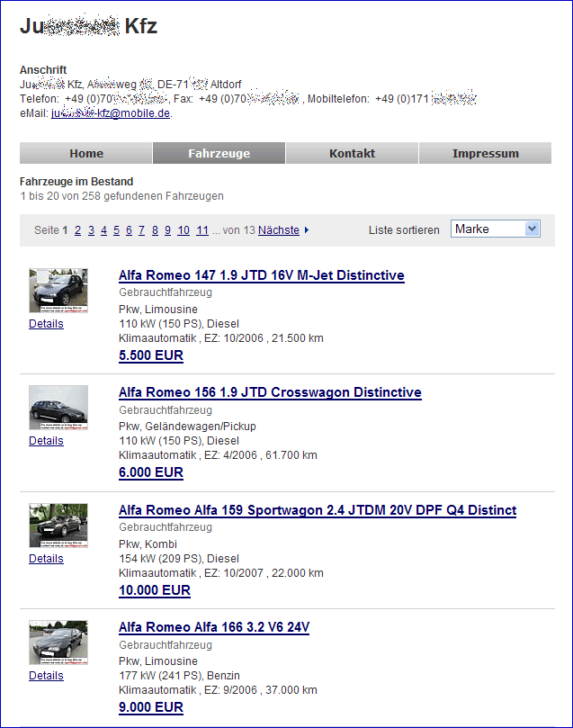Switch to the Fahrzeuge tab
The image size is (573, 728).
tap(219, 153)
